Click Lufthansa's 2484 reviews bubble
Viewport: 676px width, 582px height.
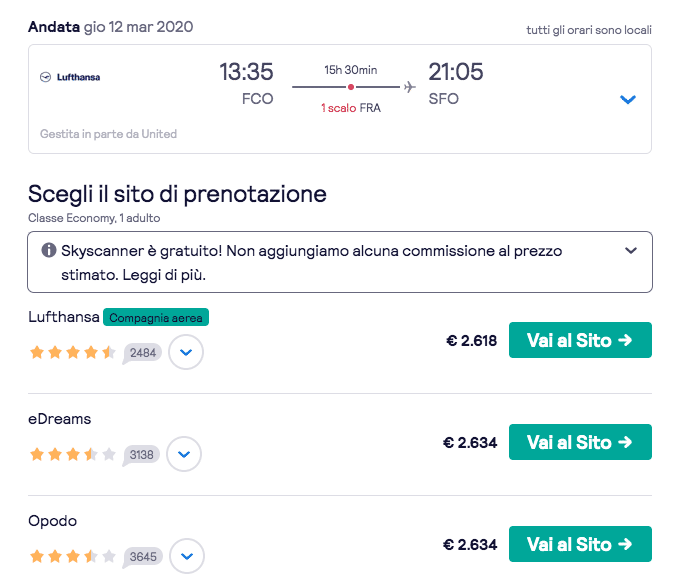click(143, 352)
